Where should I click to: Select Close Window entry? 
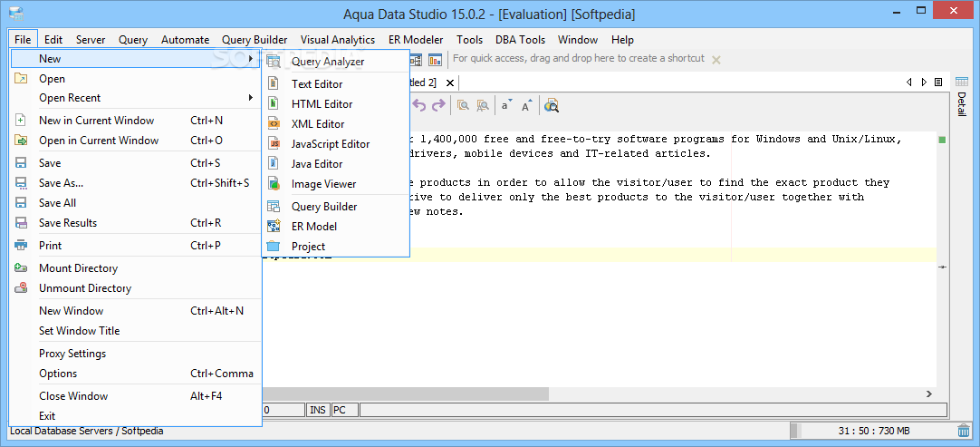pyautogui.click(x=135, y=395)
